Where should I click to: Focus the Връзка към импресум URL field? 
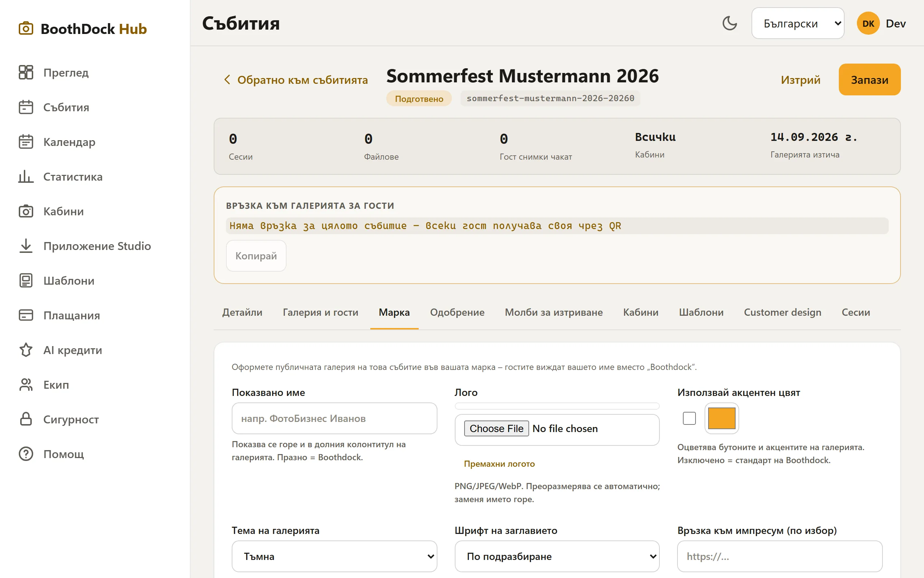pyautogui.click(x=780, y=556)
